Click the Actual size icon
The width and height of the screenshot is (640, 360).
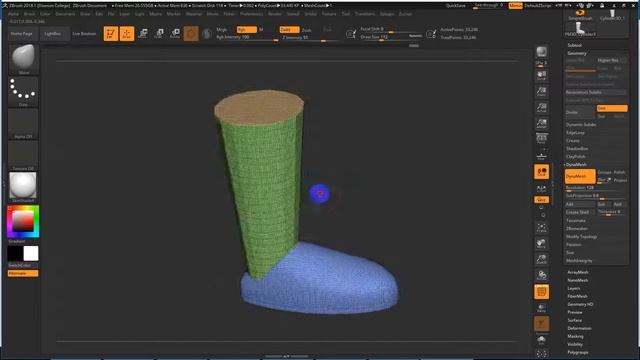click(542, 107)
